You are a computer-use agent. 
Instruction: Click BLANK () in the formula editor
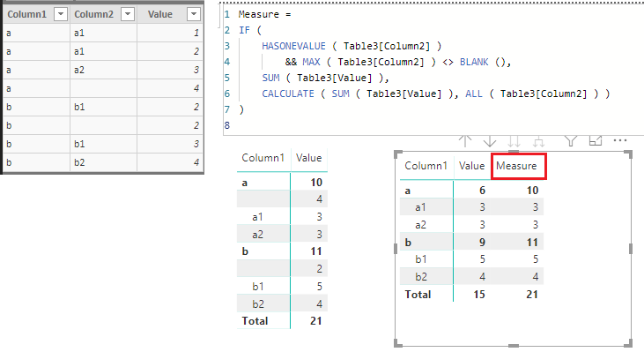[484, 62]
